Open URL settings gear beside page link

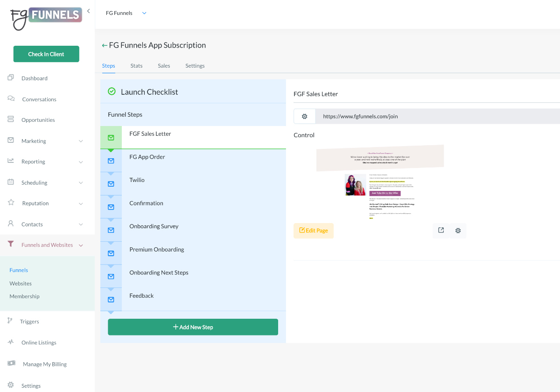(305, 116)
